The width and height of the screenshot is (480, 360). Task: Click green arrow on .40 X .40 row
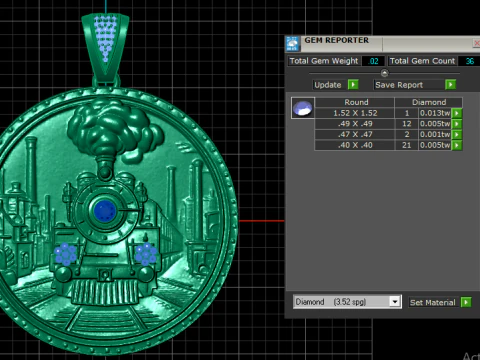457,145
